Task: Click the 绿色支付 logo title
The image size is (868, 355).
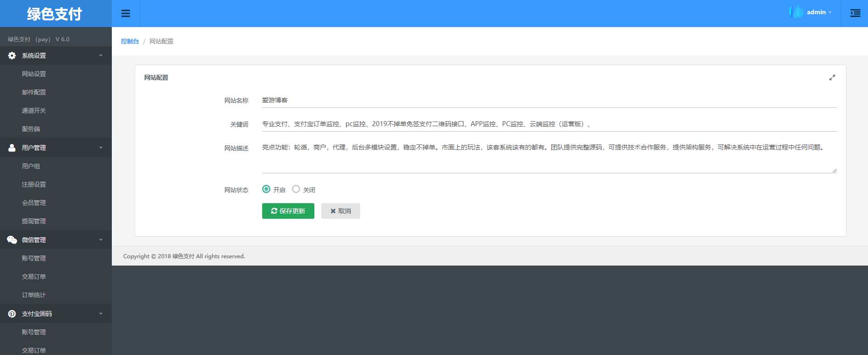Action: [55, 14]
